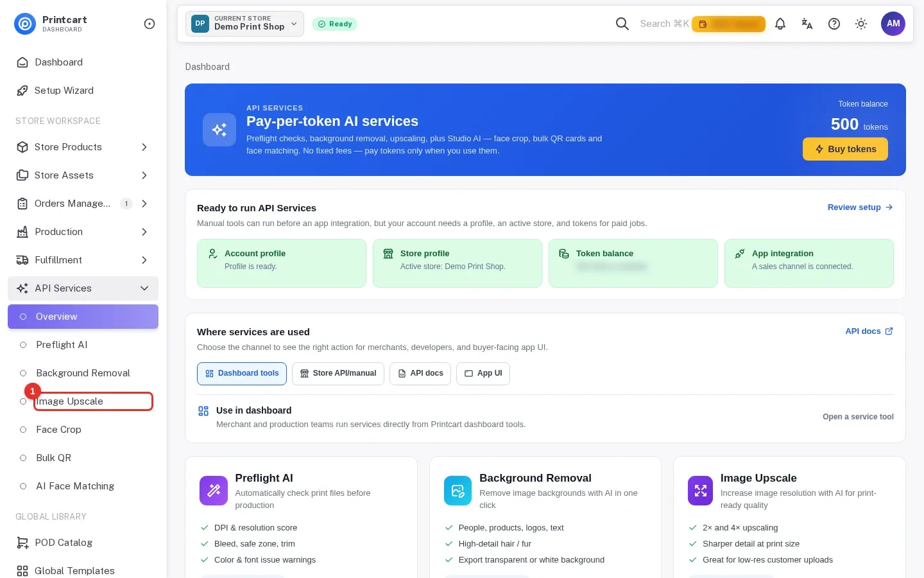The height and width of the screenshot is (578, 924).
Task: Open the language translation icon
Action: click(807, 24)
